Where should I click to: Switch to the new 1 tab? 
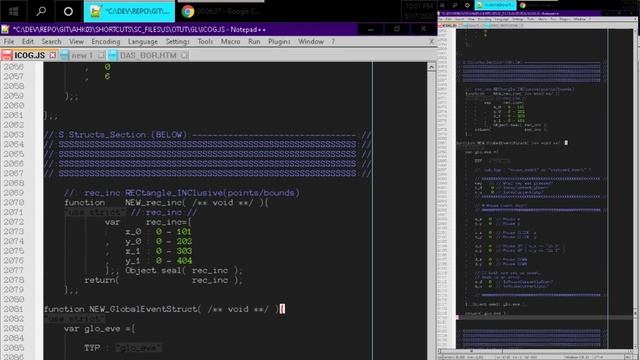click(82, 56)
